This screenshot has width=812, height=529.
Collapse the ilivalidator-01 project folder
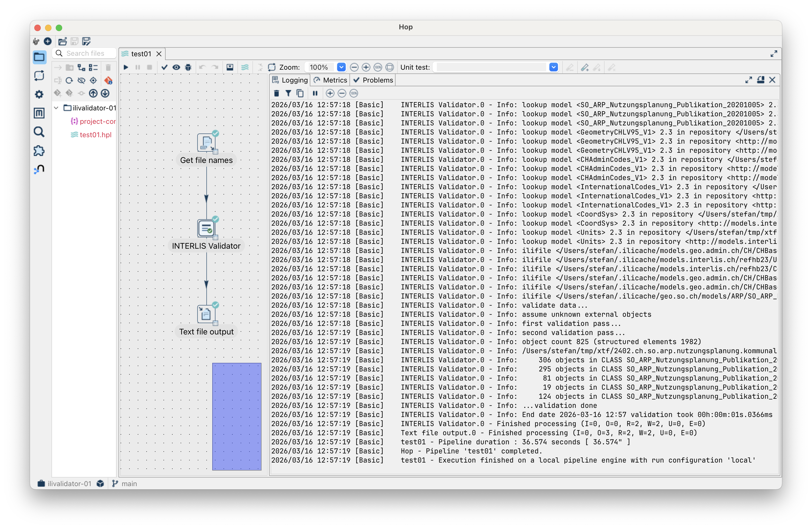56,108
